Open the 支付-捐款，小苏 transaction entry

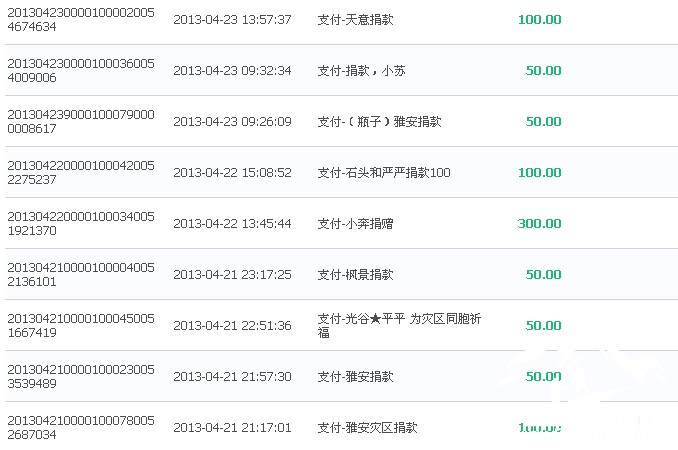(361, 70)
